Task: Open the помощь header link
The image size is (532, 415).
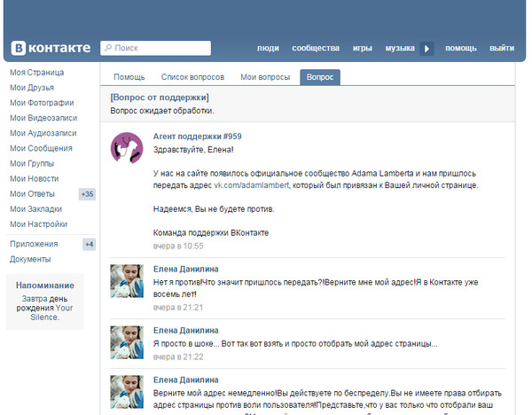Action: tap(461, 48)
